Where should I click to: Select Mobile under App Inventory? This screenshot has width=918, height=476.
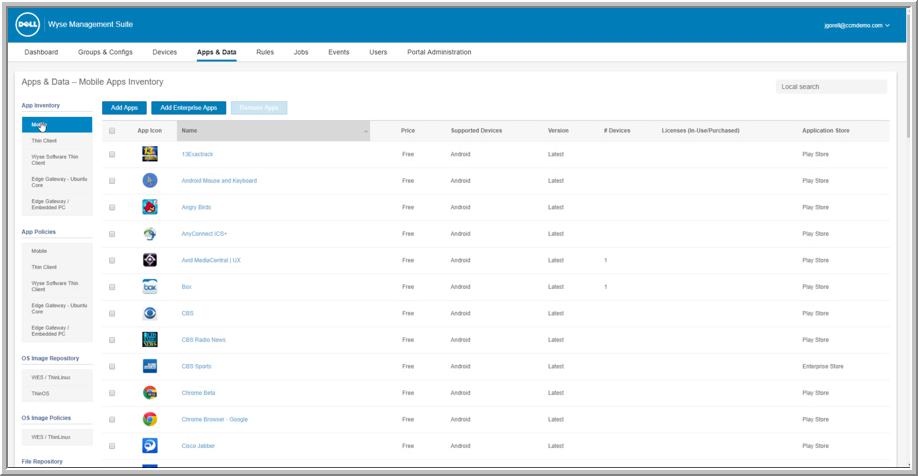tap(57, 125)
